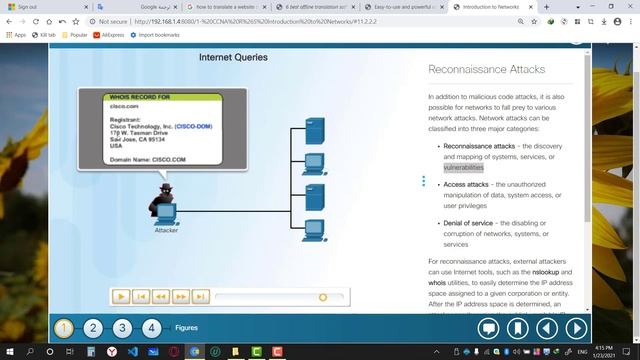Open the browser home page

[x=49, y=22]
